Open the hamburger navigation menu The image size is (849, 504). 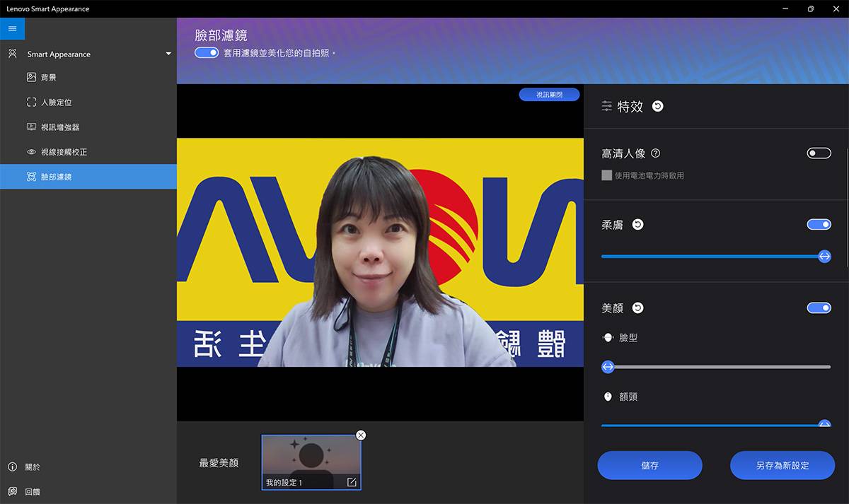coord(12,28)
